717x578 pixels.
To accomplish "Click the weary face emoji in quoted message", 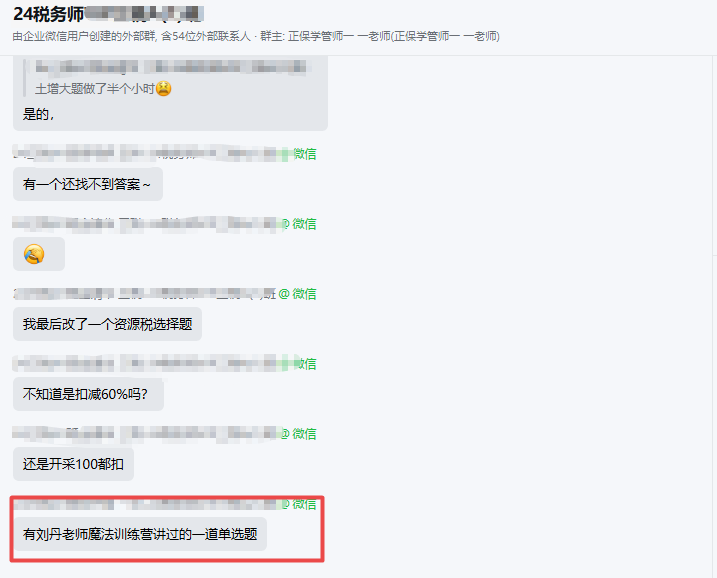I will 164,88.
